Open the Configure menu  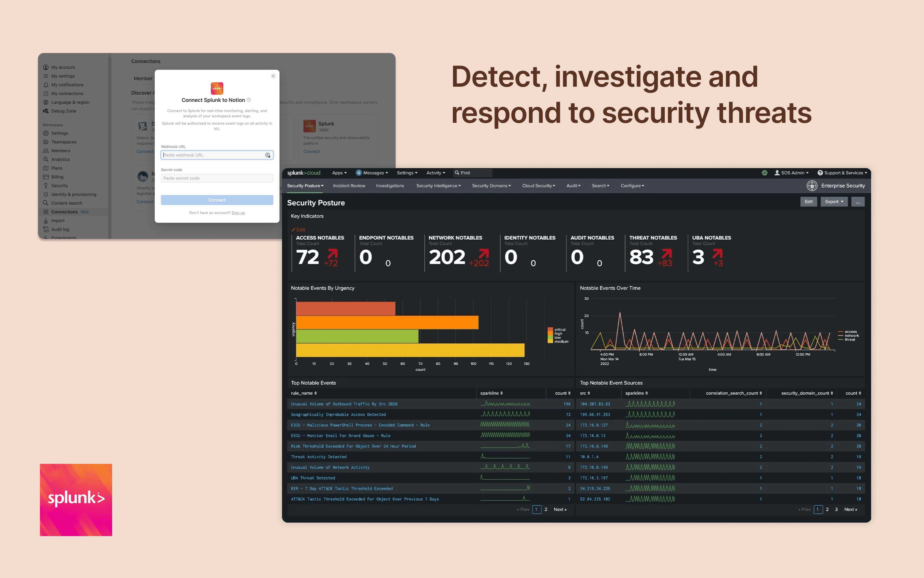pyautogui.click(x=632, y=186)
